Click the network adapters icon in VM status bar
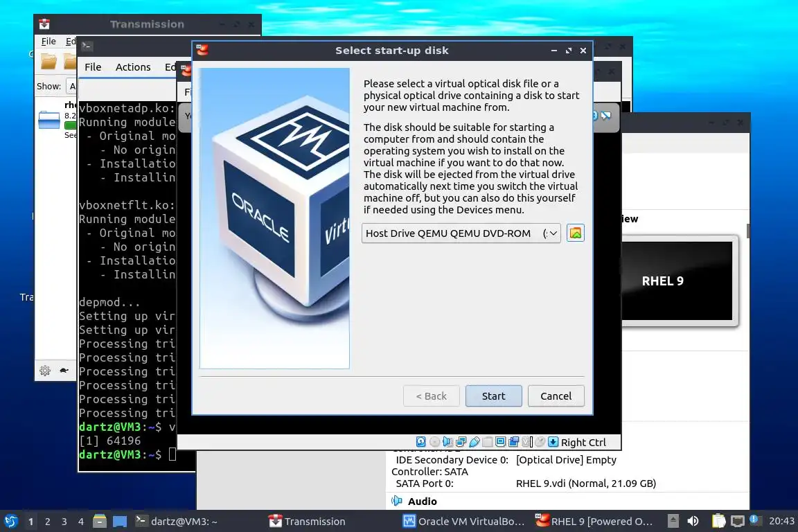 461,442
